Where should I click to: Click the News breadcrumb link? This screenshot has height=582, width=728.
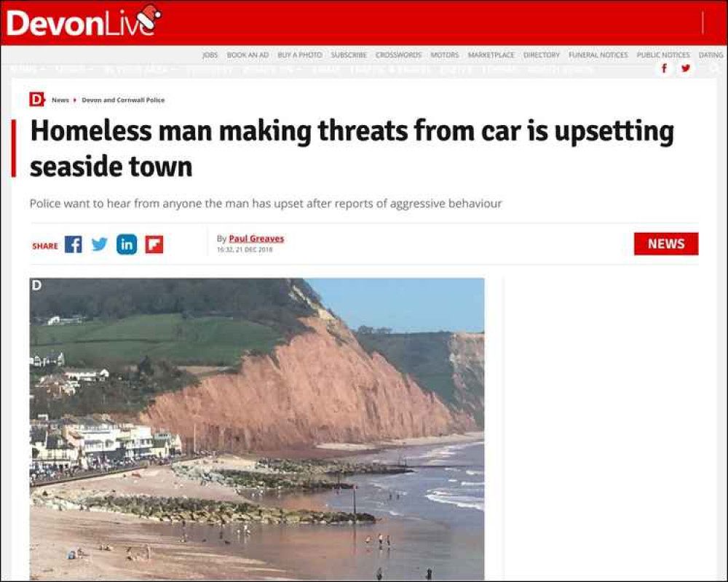click(x=60, y=100)
